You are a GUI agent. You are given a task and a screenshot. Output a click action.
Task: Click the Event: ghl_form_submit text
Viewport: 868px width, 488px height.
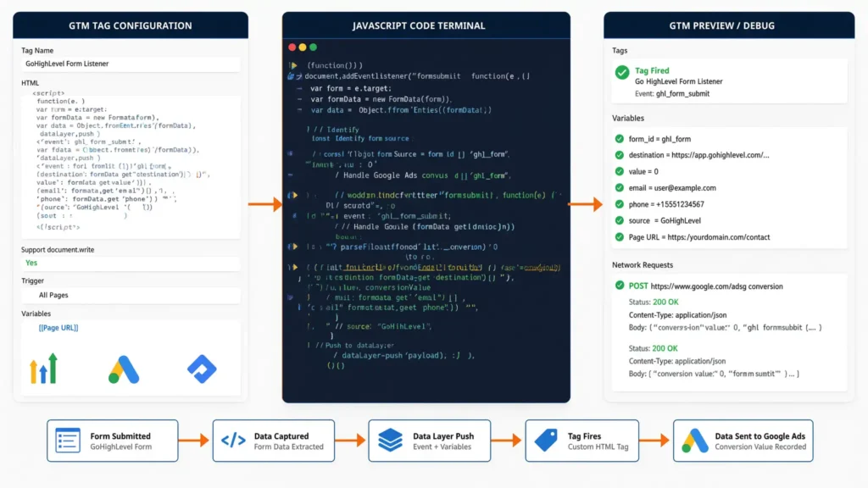(672, 93)
